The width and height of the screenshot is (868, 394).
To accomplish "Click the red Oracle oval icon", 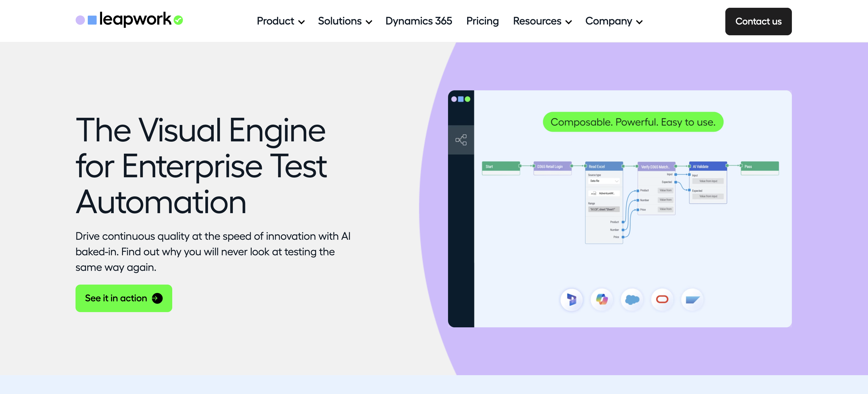I will pyautogui.click(x=662, y=299).
